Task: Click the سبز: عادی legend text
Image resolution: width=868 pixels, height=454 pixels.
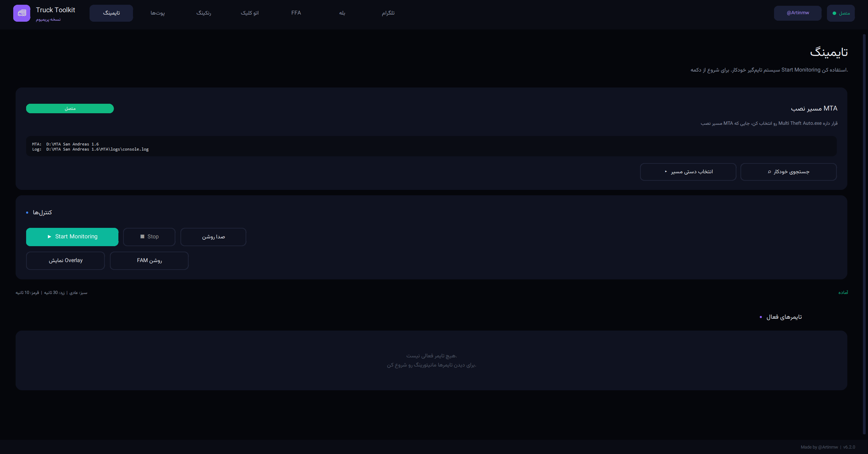Action: point(78,293)
